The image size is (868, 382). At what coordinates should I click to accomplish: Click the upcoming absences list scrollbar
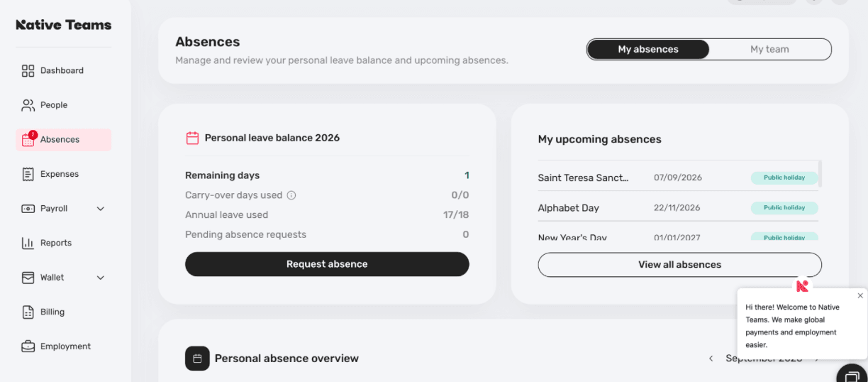point(820,174)
